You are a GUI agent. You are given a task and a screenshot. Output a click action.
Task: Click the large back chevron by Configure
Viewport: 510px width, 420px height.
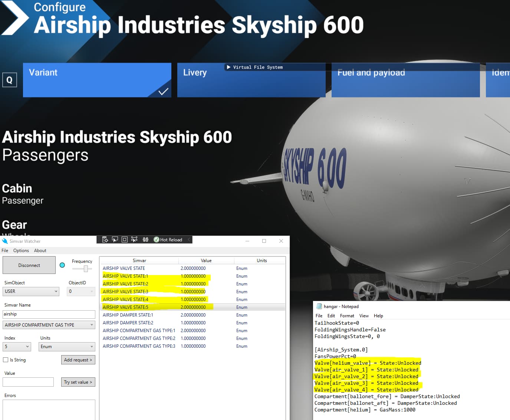pyautogui.click(x=14, y=18)
